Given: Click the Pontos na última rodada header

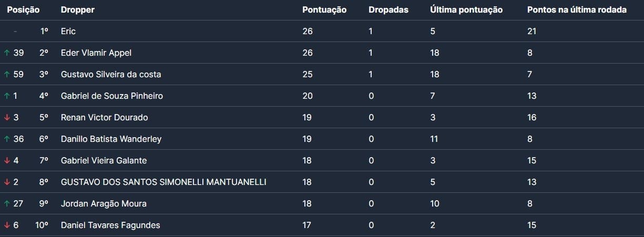Looking at the screenshot, I should pyautogui.click(x=577, y=10).
